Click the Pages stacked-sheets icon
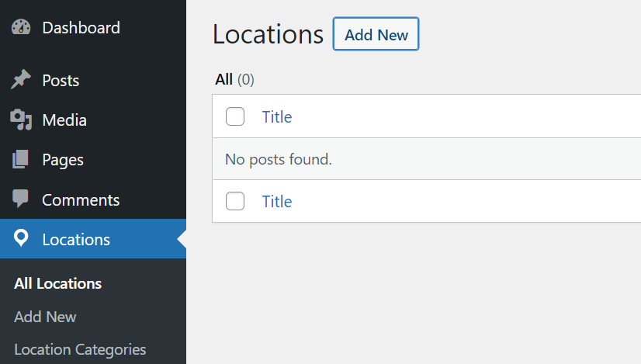 pyautogui.click(x=21, y=160)
